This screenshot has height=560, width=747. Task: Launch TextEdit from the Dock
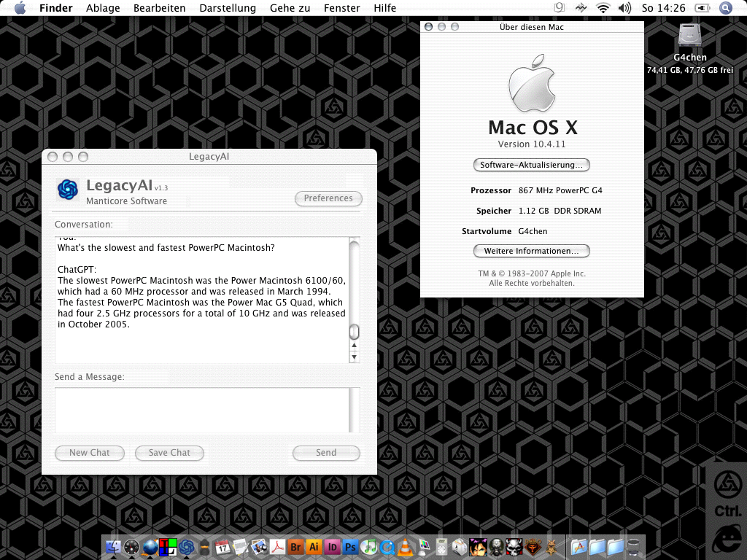(241, 547)
